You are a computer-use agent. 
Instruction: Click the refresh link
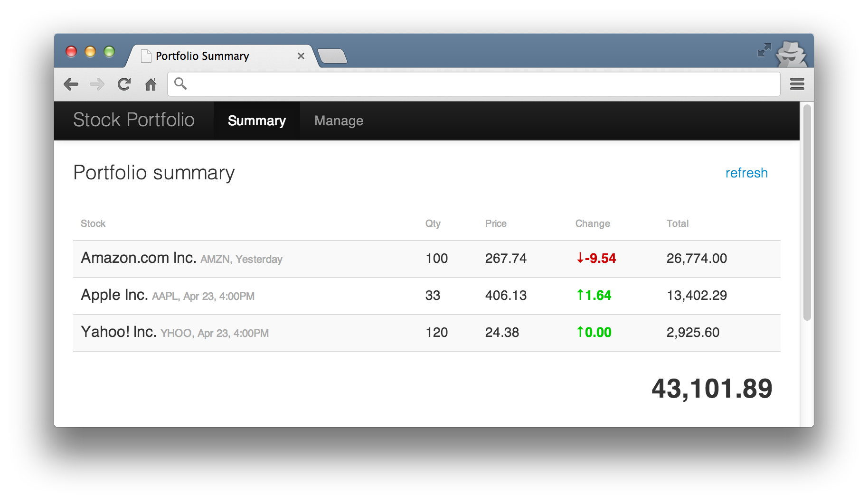click(746, 173)
